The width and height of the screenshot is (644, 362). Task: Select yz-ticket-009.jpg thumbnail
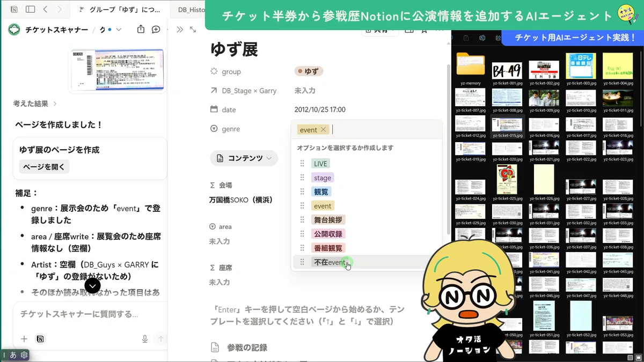(x=544, y=98)
